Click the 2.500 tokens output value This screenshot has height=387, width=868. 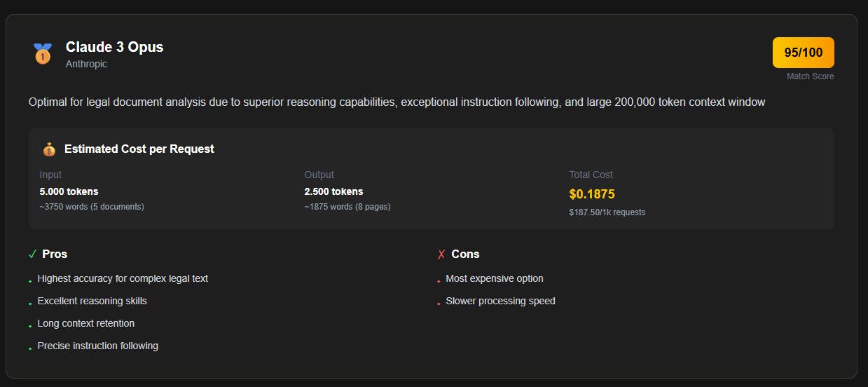pyautogui.click(x=333, y=191)
